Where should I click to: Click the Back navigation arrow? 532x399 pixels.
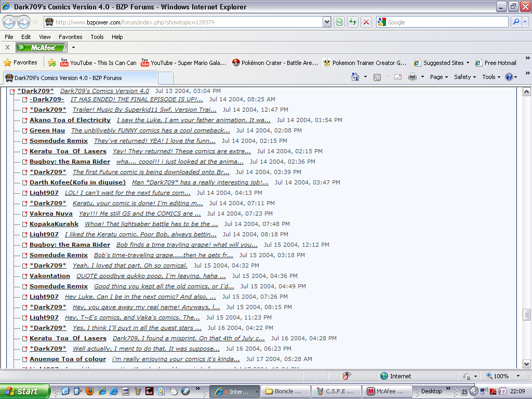point(9,22)
